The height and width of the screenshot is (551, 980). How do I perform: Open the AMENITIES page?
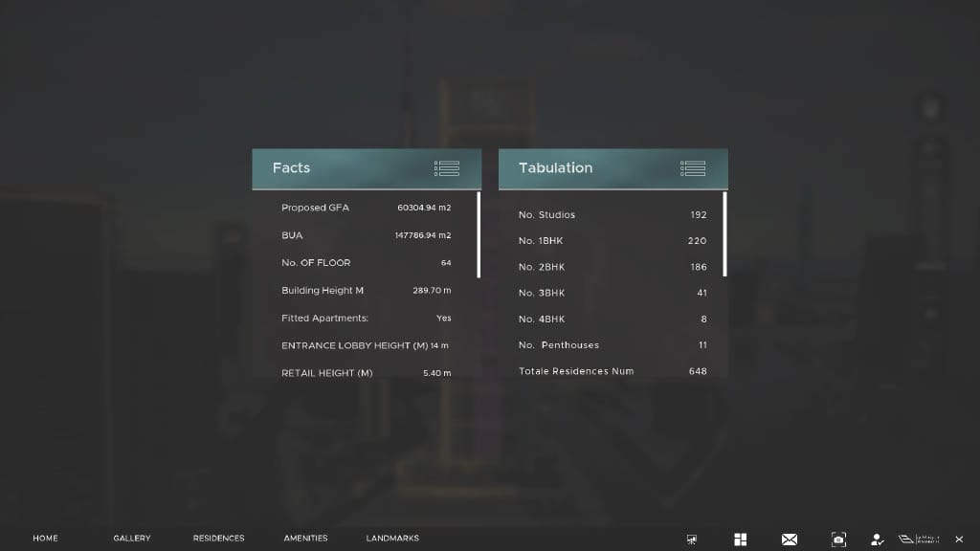pos(305,539)
